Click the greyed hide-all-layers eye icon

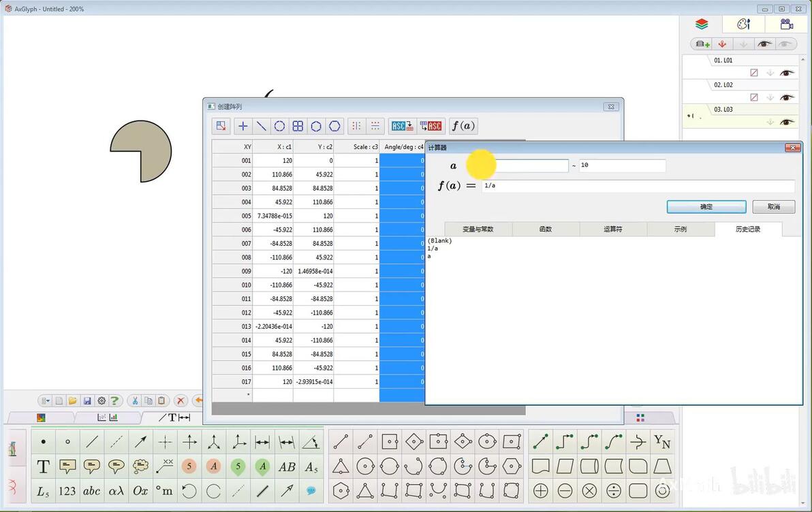point(785,44)
